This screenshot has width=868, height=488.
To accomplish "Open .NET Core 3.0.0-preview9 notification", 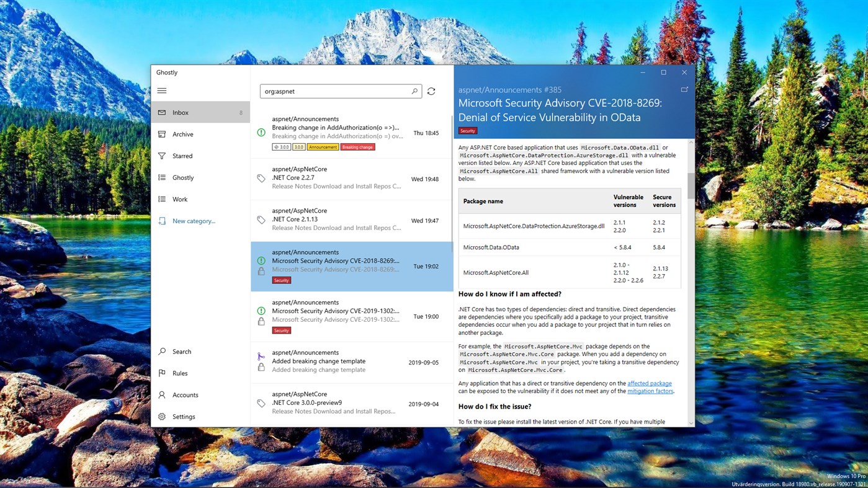I will tap(352, 404).
